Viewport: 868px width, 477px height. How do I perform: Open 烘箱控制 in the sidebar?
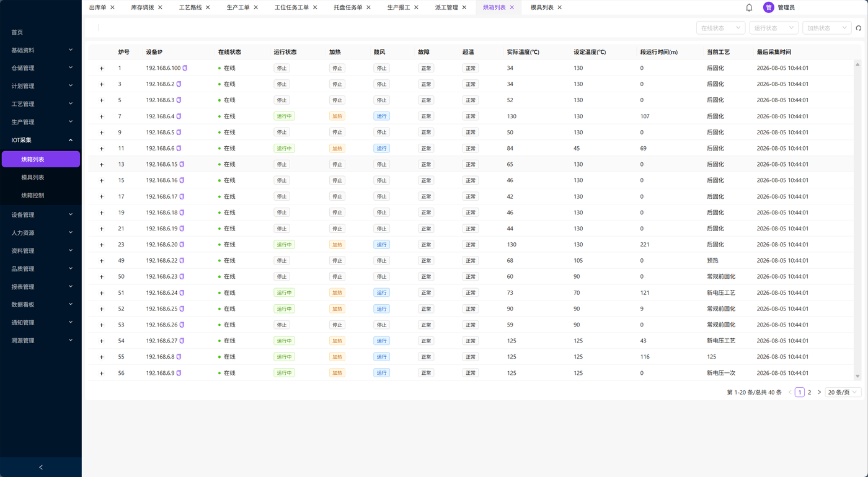[41, 195]
